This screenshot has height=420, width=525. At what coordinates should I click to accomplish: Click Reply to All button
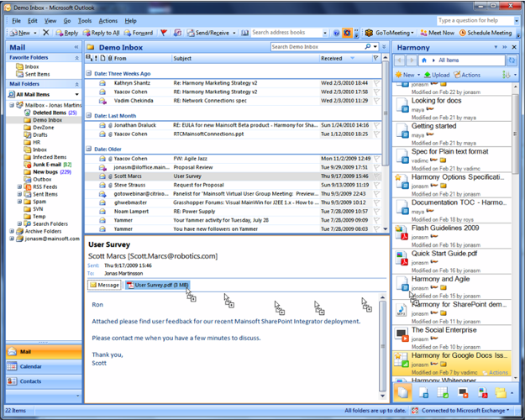pos(102,33)
